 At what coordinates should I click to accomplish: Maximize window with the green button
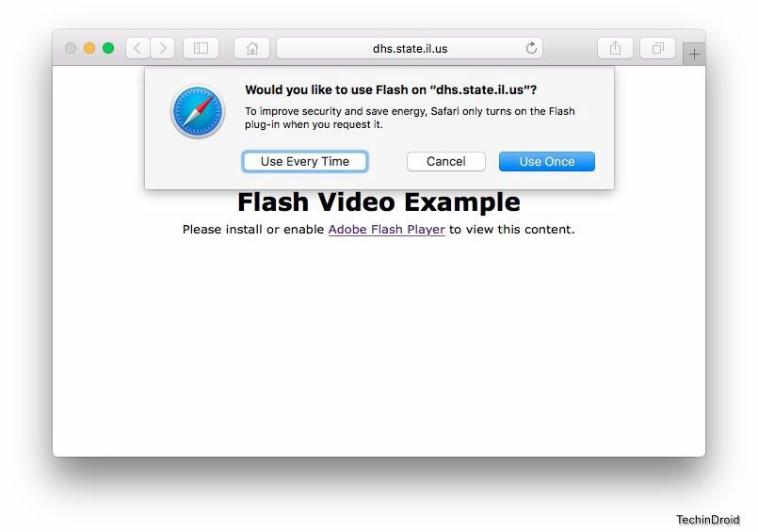click(108, 48)
